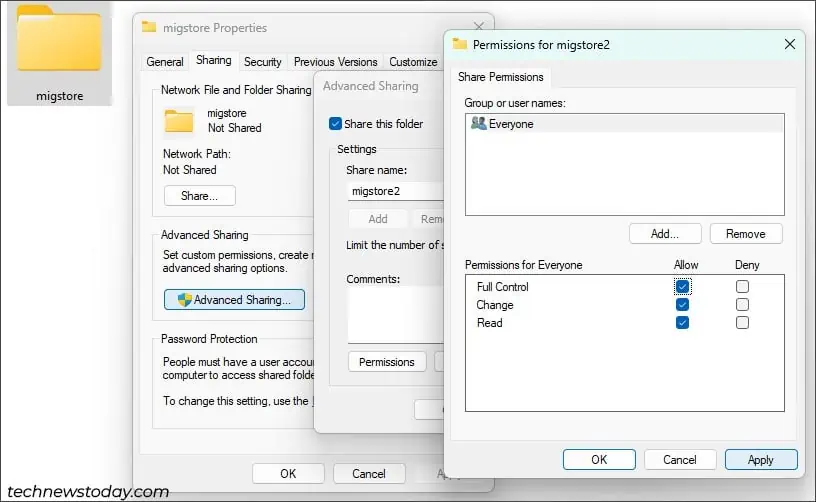
Task: Select the Sharing tab in Properties
Action: pyautogui.click(x=213, y=60)
